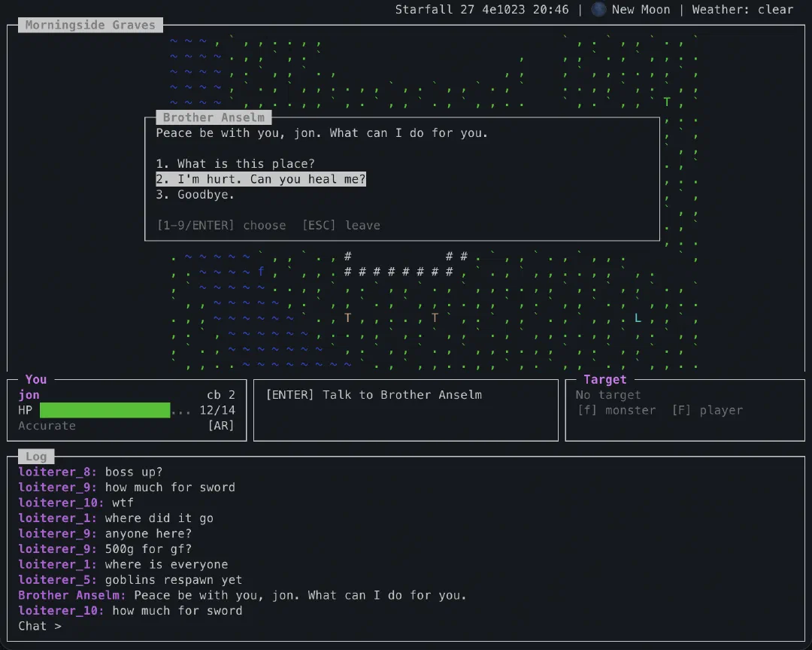Select dialog option 'What is this place?'
812x650 pixels.
235,164
